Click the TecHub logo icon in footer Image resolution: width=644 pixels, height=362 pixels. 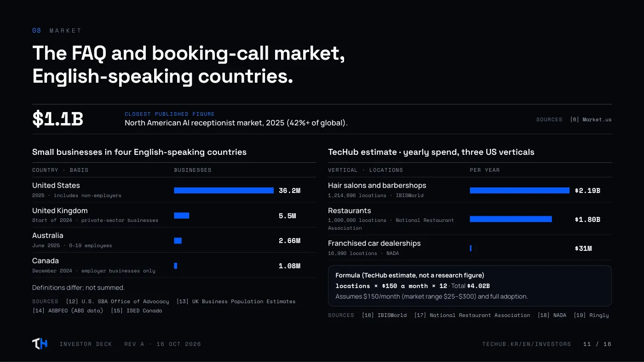point(40,344)
